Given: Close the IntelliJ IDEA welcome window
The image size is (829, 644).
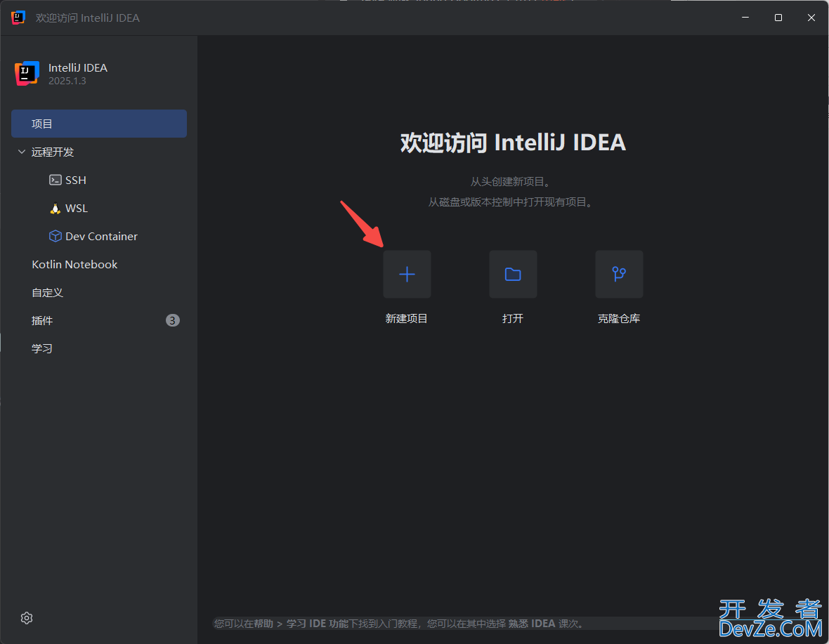Looking at the screenshot, I should coord(811,18).
